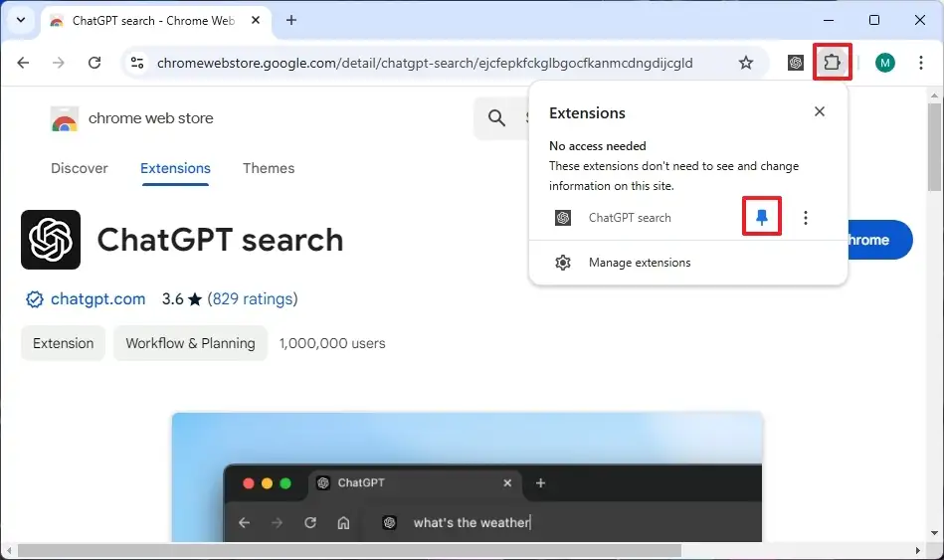Screen dimensions: 944x560
Task: View site information icon in address bar
Action: pos(137,63)
